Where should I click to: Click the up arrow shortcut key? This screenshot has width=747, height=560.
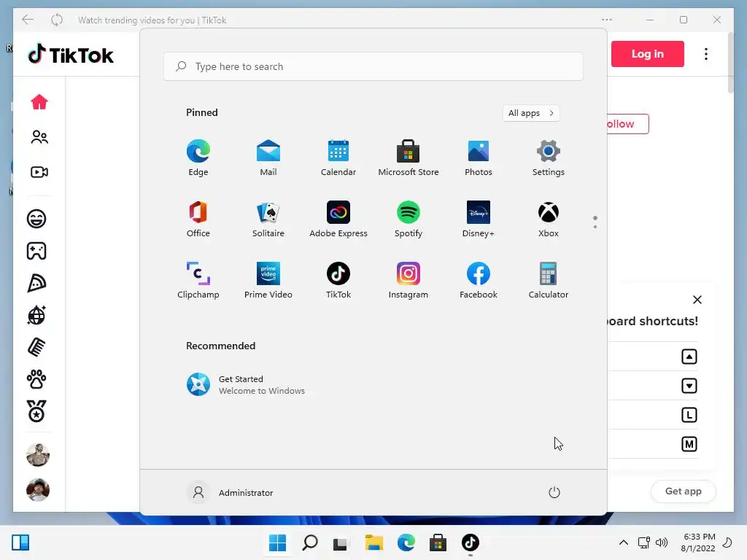click(x=689, y=356)
